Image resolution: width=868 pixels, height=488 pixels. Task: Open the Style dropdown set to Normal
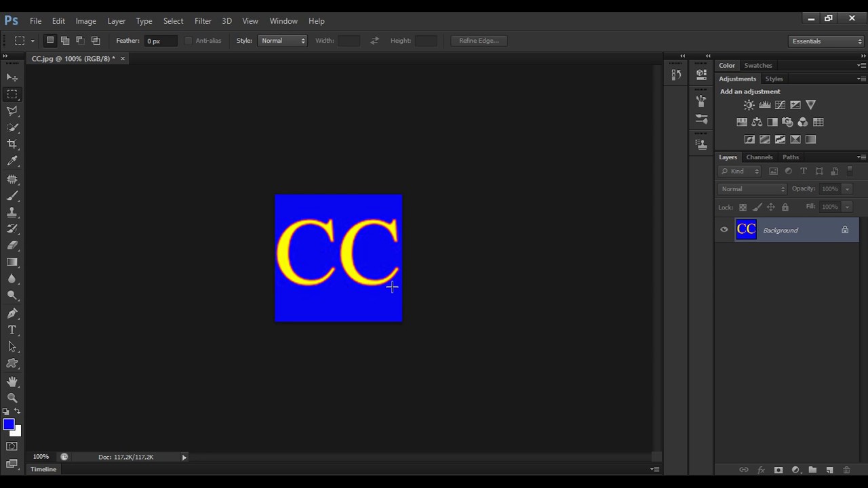283,41
